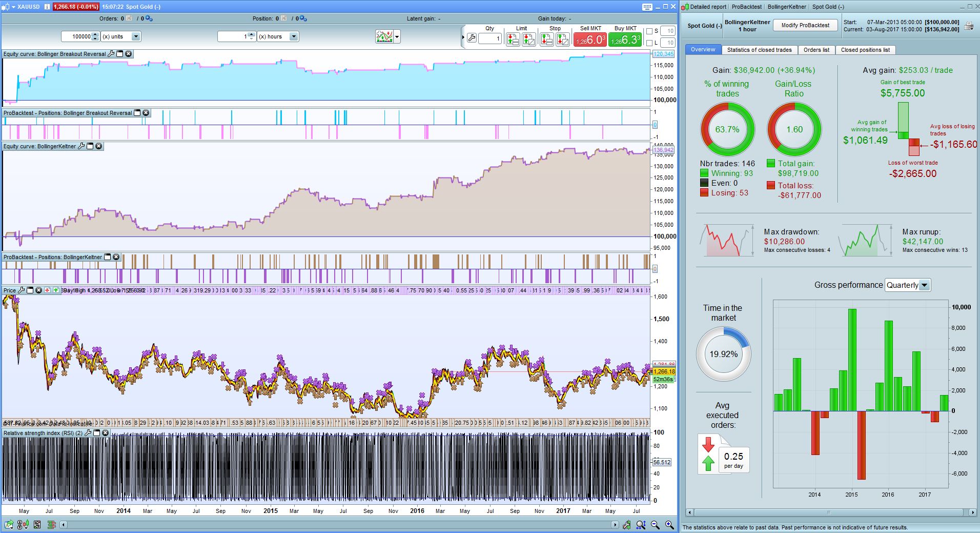The height and width of the screenshot is (533, 980).
Task: Open the Closed positions list tab
Action: coord(865,50)
